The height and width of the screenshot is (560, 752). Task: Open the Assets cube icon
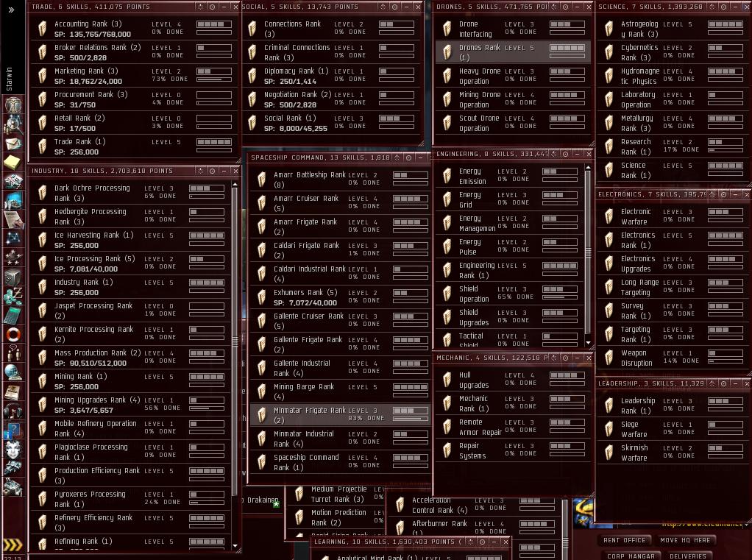click(13, 277)
